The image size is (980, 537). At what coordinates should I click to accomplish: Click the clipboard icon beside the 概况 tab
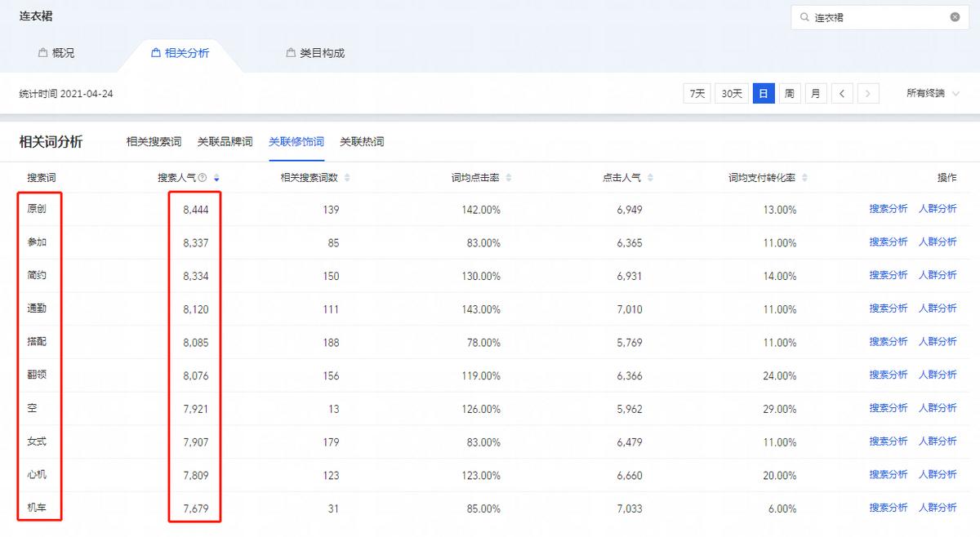41,52
